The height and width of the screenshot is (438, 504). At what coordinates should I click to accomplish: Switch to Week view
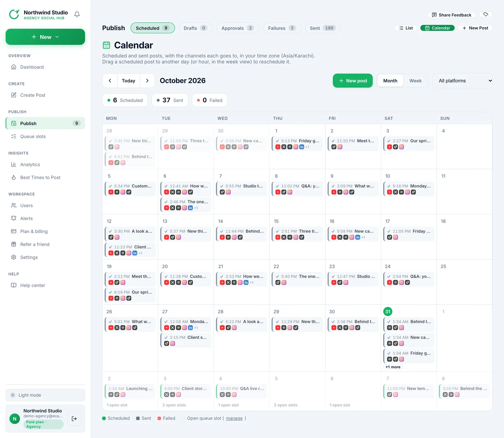(415, 81)
